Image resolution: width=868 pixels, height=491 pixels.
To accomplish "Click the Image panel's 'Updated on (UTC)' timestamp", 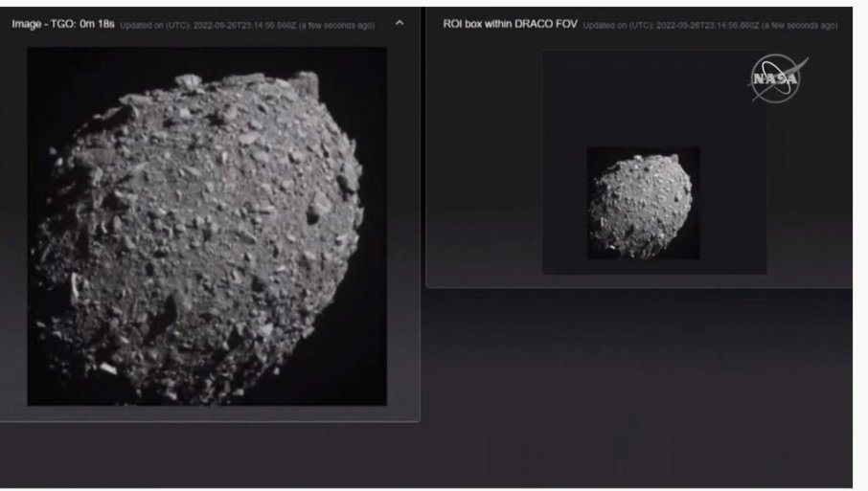I will click(247, 24).
